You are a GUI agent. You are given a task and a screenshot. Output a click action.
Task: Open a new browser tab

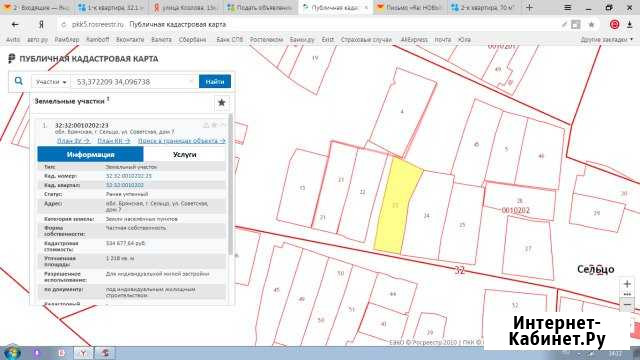(x=529, y=7)
